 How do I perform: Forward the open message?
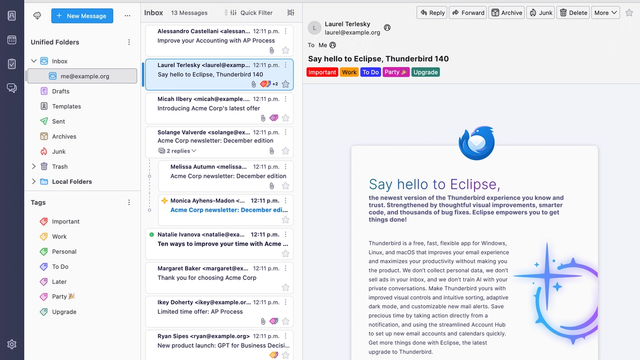[468, 13]
